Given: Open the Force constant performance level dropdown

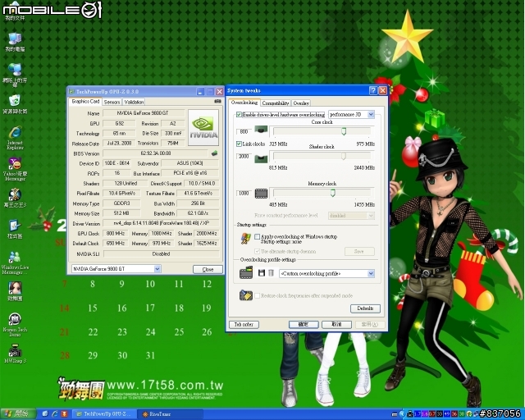Looking at the screenshot, I should tap(351, 216).
